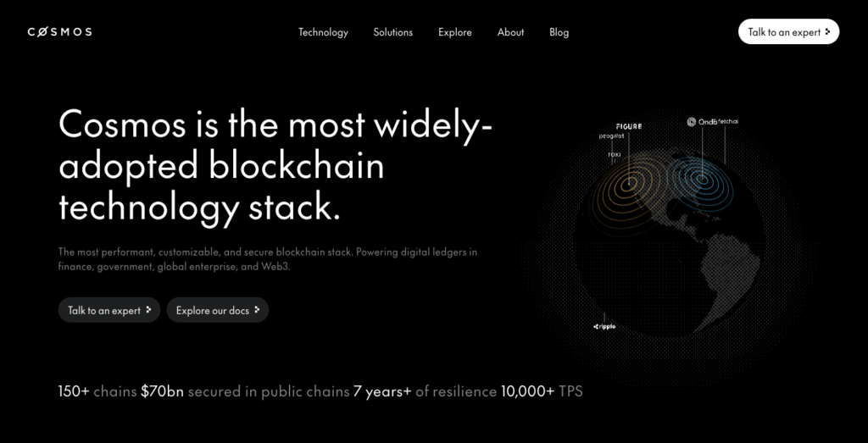Click the arrow icon on Explore our docs

[257, 310]
